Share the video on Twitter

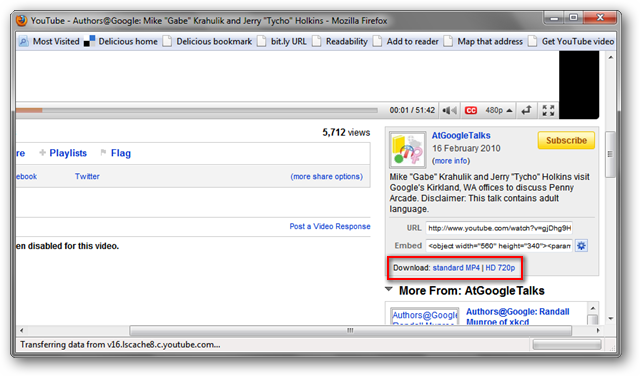point(87,176)
